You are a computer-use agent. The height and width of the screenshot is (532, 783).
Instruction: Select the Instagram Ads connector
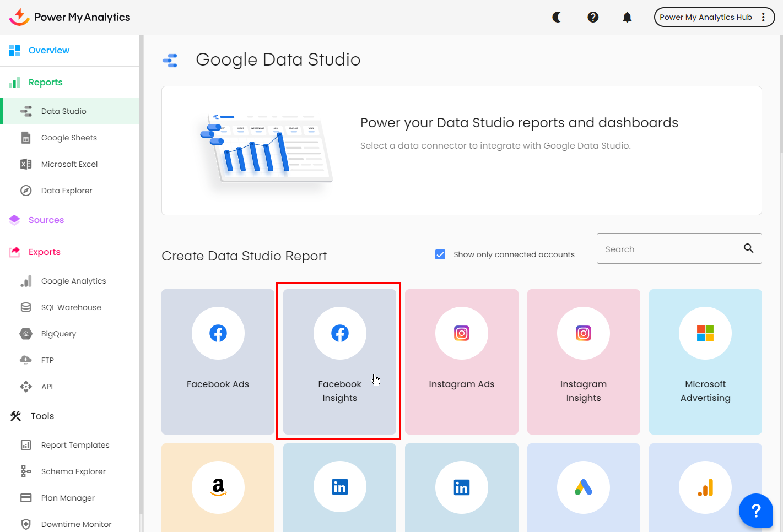point(461,361)
